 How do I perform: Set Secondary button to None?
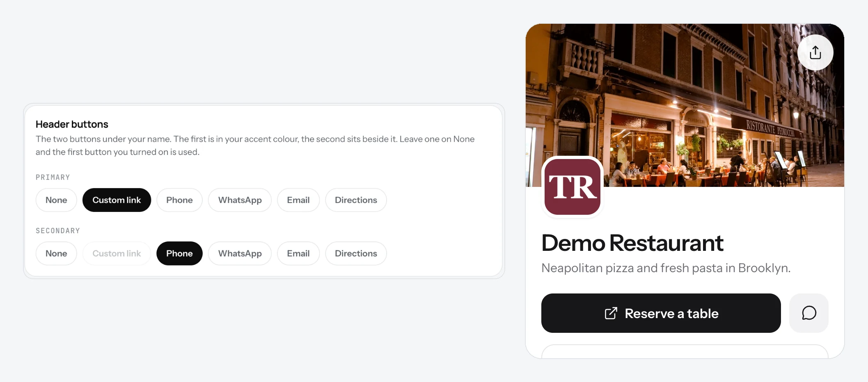point(56,253)
